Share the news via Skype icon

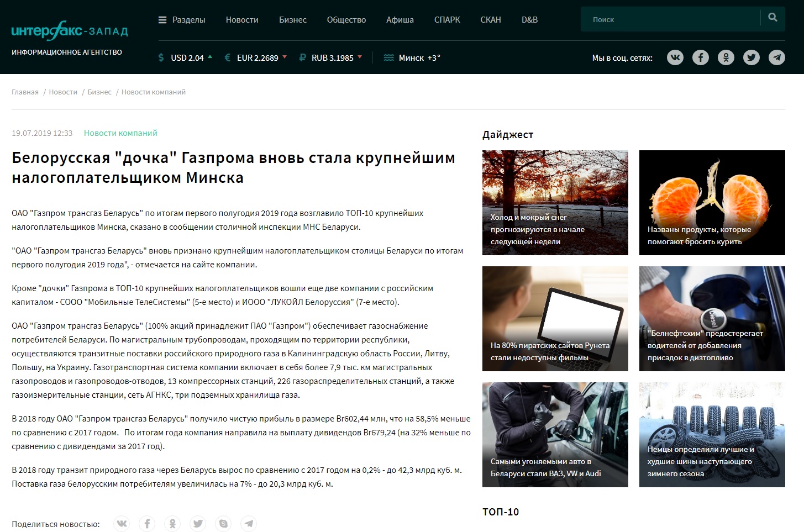tap(223, 523)
